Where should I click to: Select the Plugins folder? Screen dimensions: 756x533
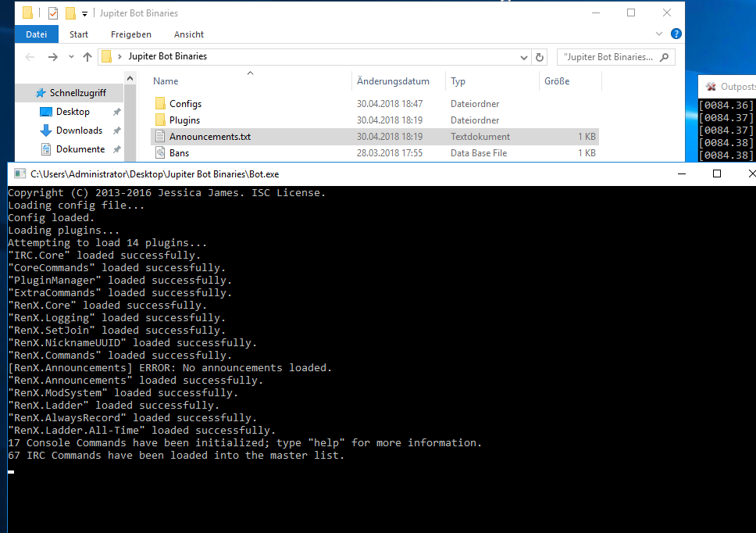click(x=375, y=120)
